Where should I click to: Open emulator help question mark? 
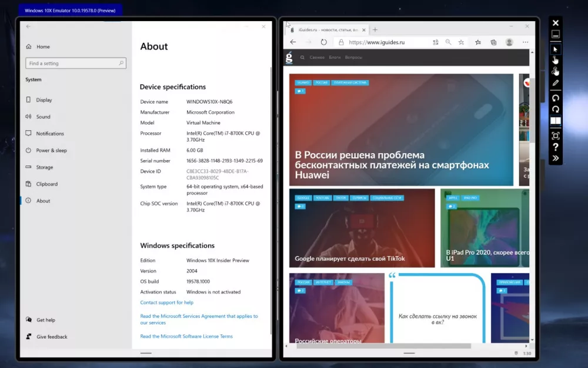[556, 147]
